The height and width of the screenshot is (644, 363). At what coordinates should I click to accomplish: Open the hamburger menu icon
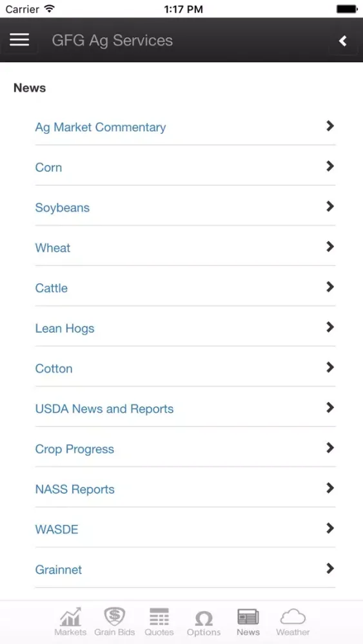point(19,40)
